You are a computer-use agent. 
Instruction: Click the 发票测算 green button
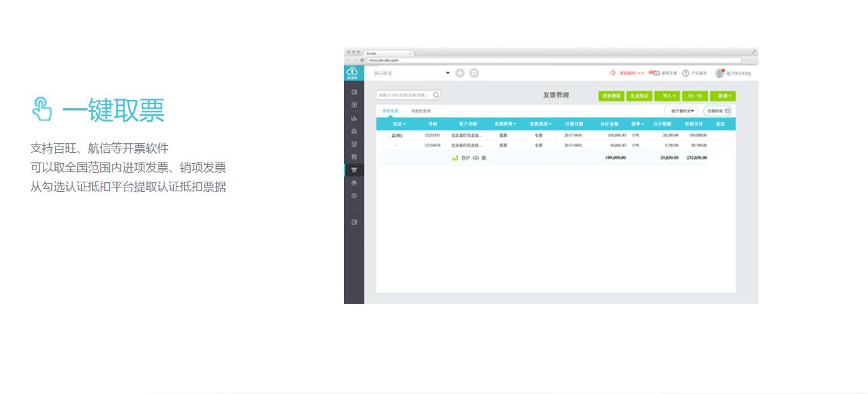611,96
